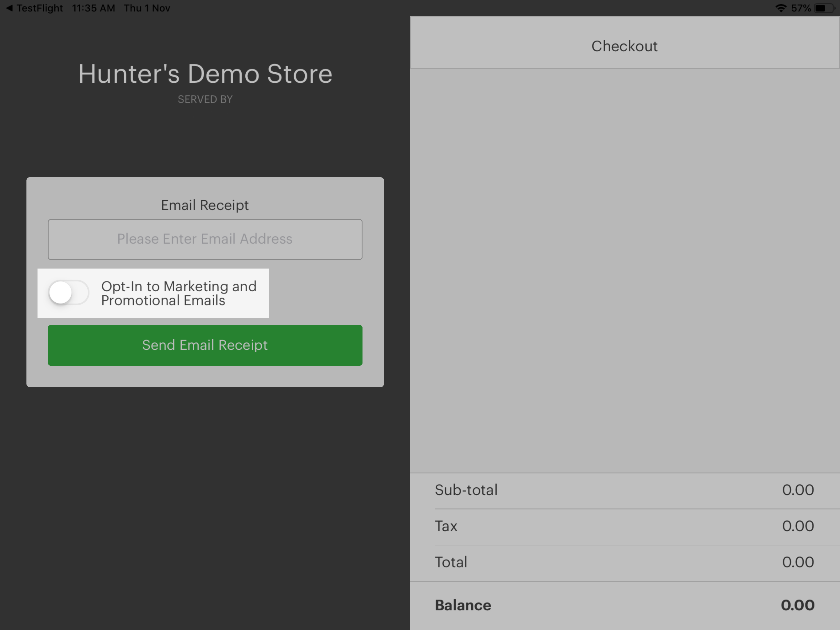Tap the Checkout header title

[x=624, y=46]
